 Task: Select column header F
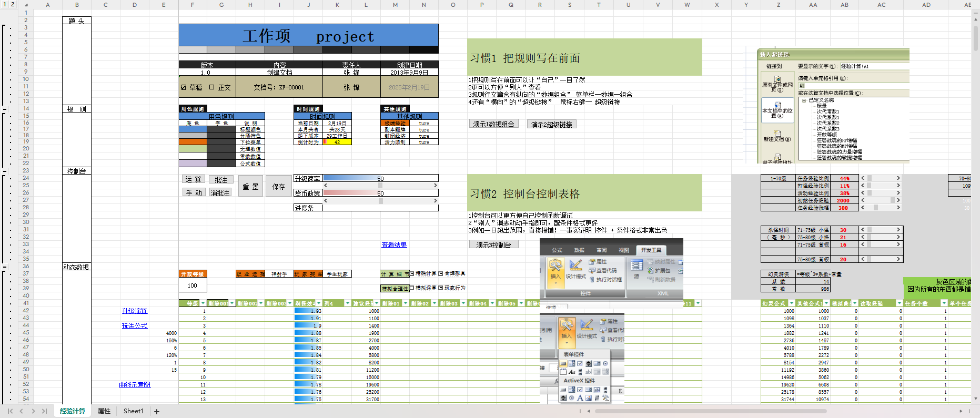[x=193, y=5]
